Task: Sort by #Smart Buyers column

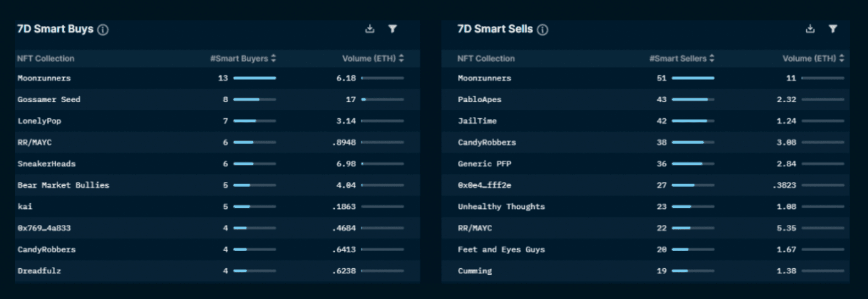Action: pos(243,58)
